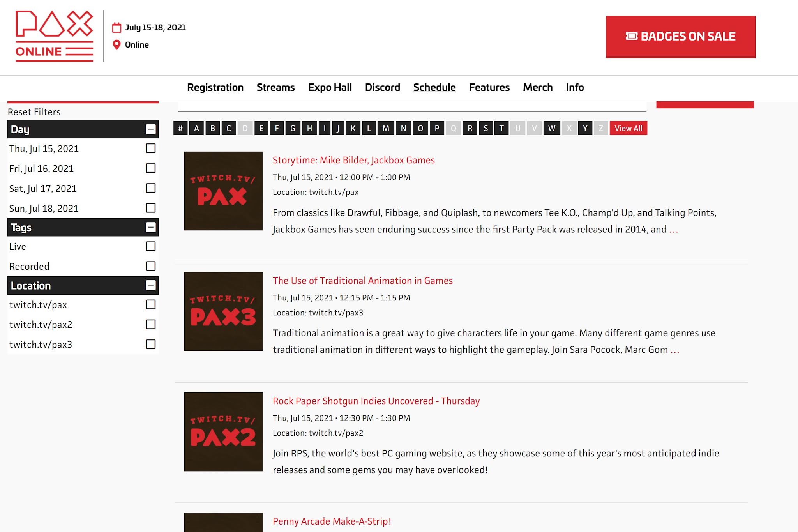Collapse the Day filter section
The image size is (798, 532).
(x=150, y=129)
